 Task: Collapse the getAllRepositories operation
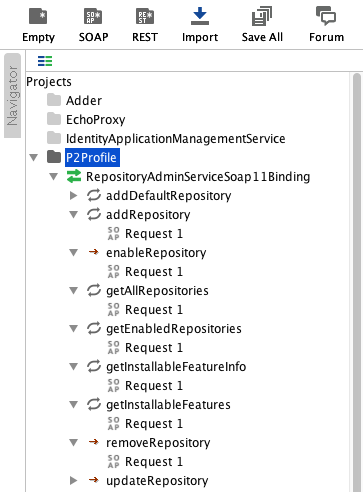(x=74, y=291)
